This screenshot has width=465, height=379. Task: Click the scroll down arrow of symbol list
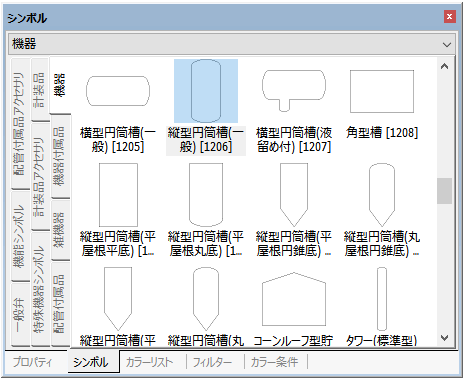click(x=444, y=338)
